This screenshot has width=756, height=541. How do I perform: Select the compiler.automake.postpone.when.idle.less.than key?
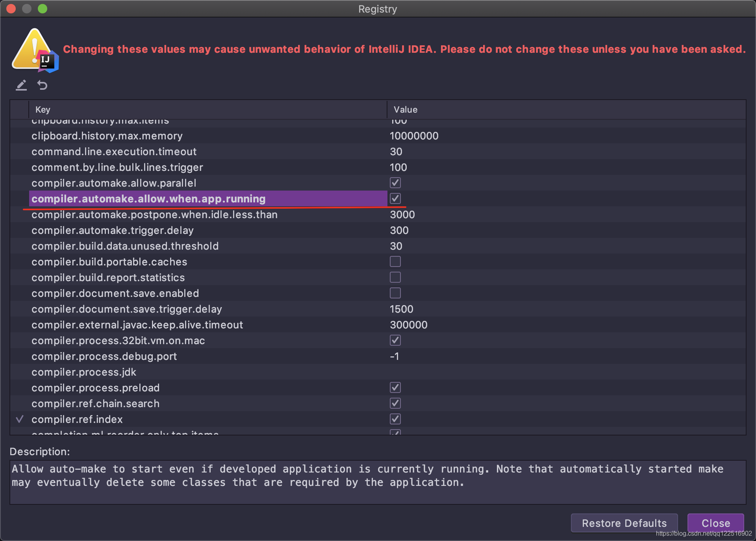[x=154, y=215]
